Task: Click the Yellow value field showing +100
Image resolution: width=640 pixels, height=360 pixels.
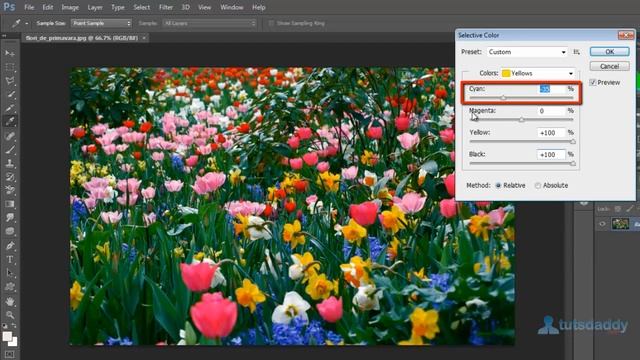Action: [551, 133]
